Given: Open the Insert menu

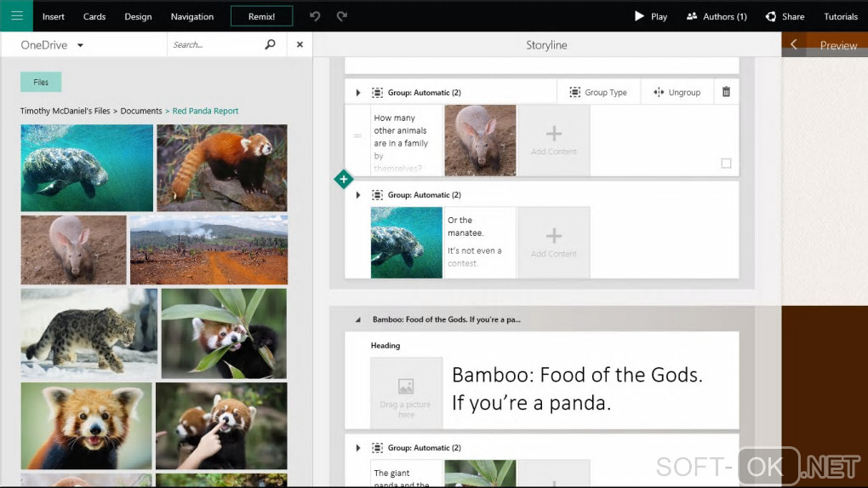Looking at the screenshot, I should pos(53,16).
